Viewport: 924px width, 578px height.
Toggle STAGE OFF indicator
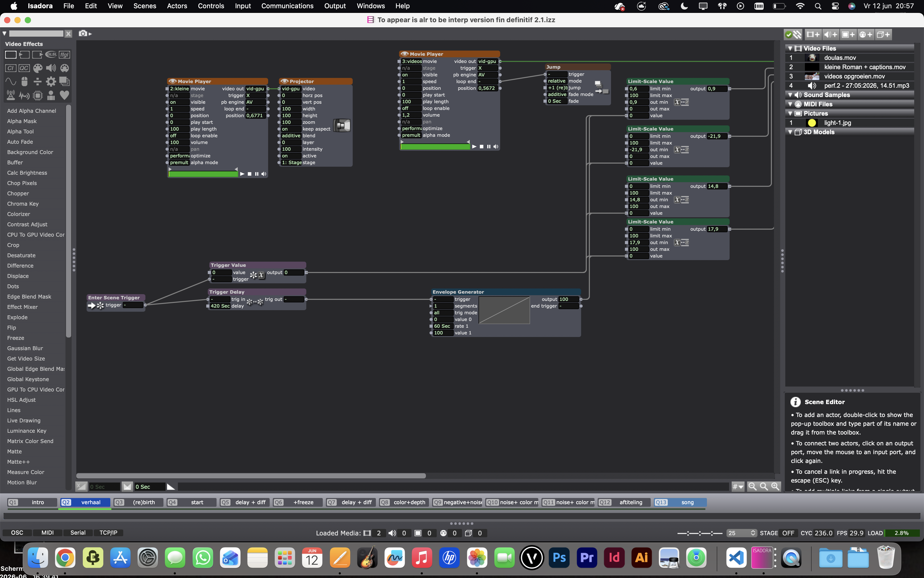tap(788, 533)
